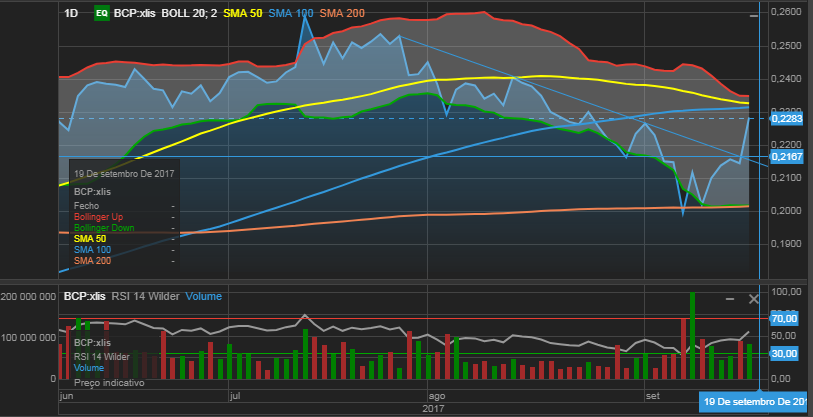Click the 100 000 000 volume axis label
Screen dimensions: 813x417
pyautogui.click(x=27, y=338)
